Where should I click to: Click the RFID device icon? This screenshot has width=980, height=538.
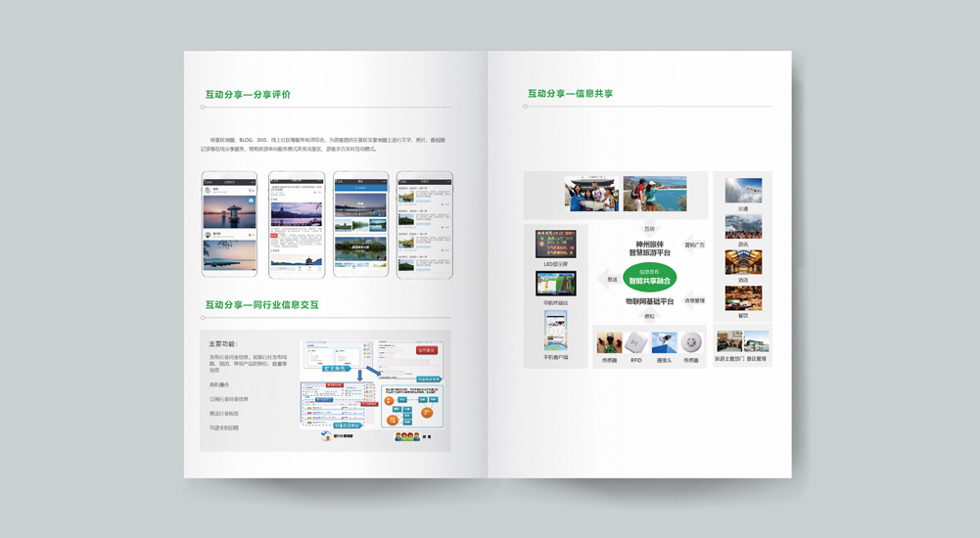(x=636, y=342)
